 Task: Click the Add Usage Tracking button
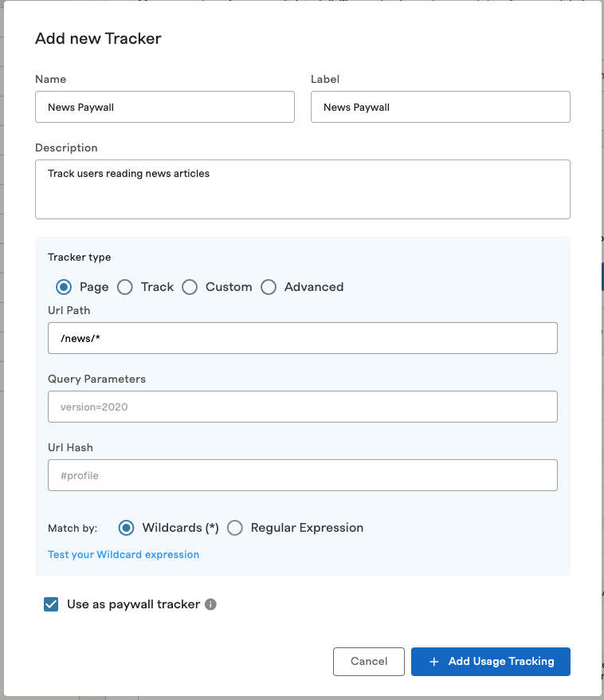tap(491, 662)
